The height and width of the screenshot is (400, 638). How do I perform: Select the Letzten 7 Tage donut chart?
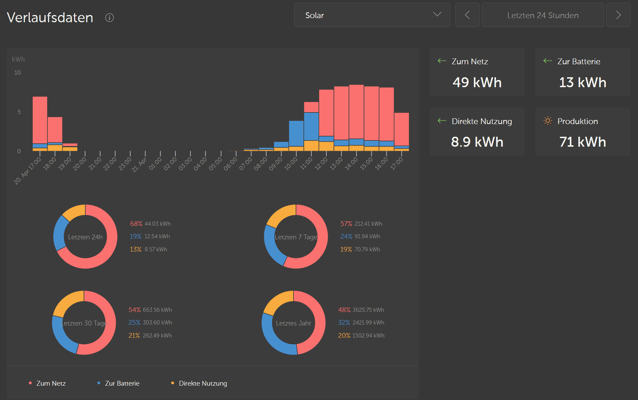coord(296,236)
